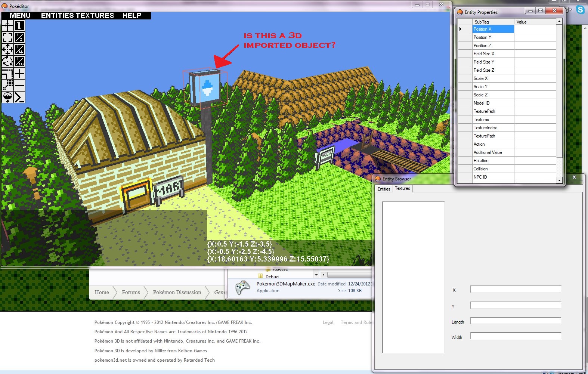Click the empty texture list box
Image resolution: width=588 pixels, height=374 pixels.
pyautogui.click(x=413, y=277)
